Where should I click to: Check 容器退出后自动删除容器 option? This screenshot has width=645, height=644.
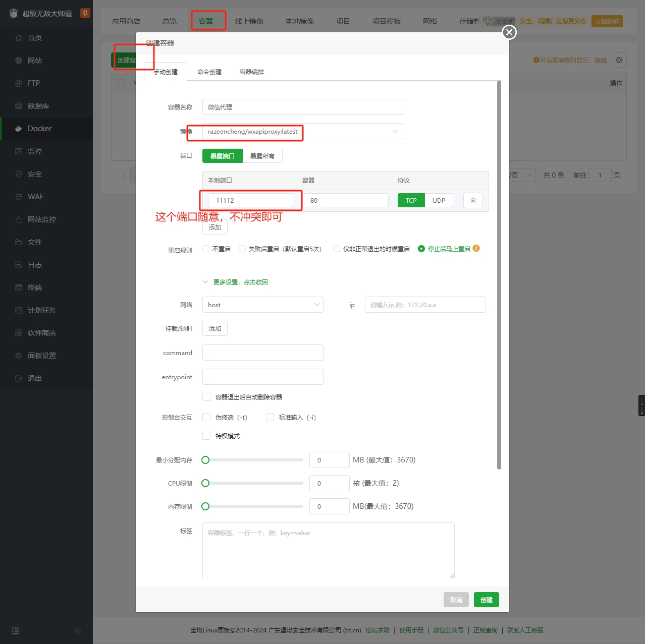[x=206, y=397]
